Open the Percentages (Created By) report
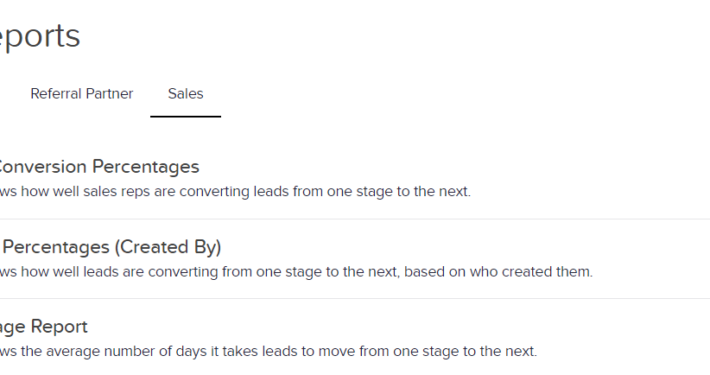The width and height of the screenshot is (710, 375). [111, 247]
